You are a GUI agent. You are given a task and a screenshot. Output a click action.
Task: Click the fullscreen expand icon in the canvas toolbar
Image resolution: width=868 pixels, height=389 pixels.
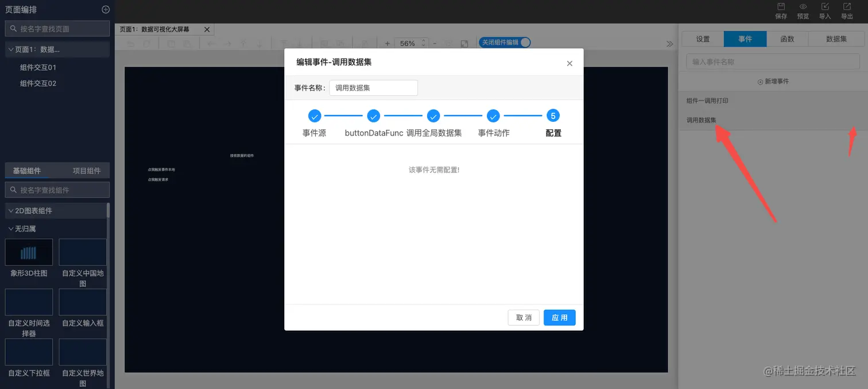point(464,43)
